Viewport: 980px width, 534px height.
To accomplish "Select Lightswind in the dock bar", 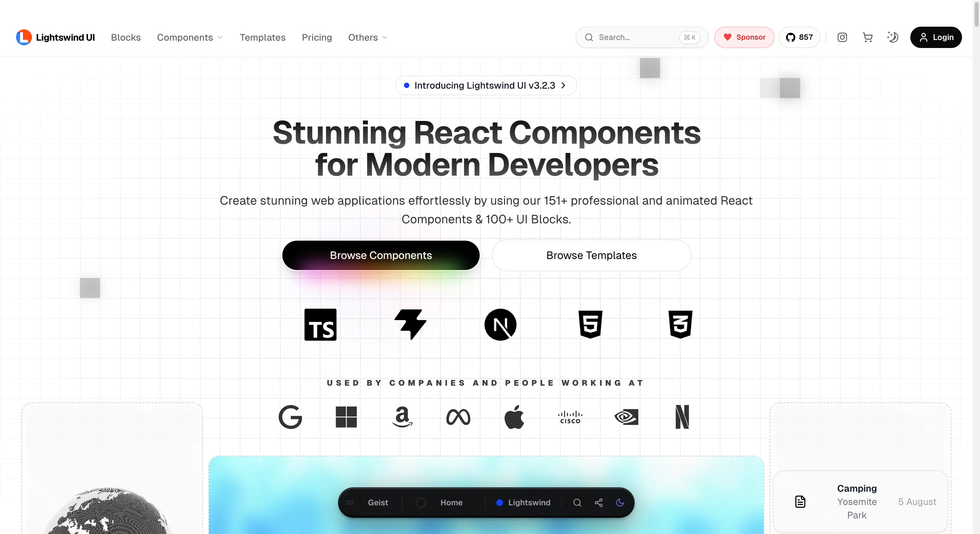I will tap(529, 502).
